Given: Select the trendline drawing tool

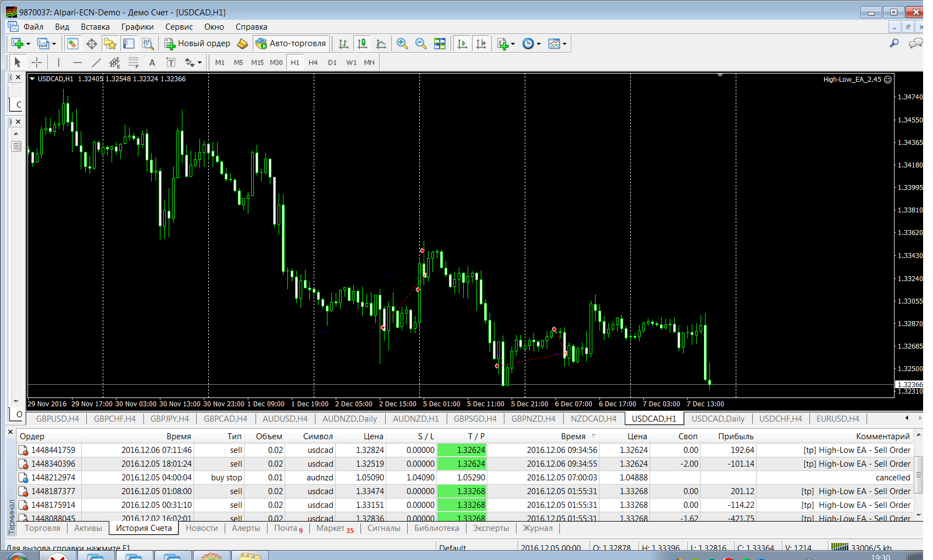Looking at the screenshot, I should pyautogui.click(x=96, y=63).
